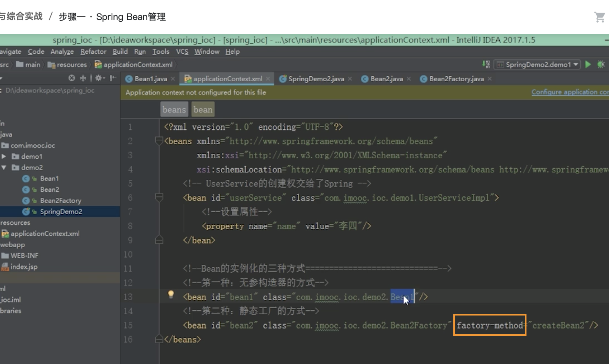Image resolution: width=609 pixels, height=364 pixels.
Task: Collapse the demo2 package
Action: (4, 167)
